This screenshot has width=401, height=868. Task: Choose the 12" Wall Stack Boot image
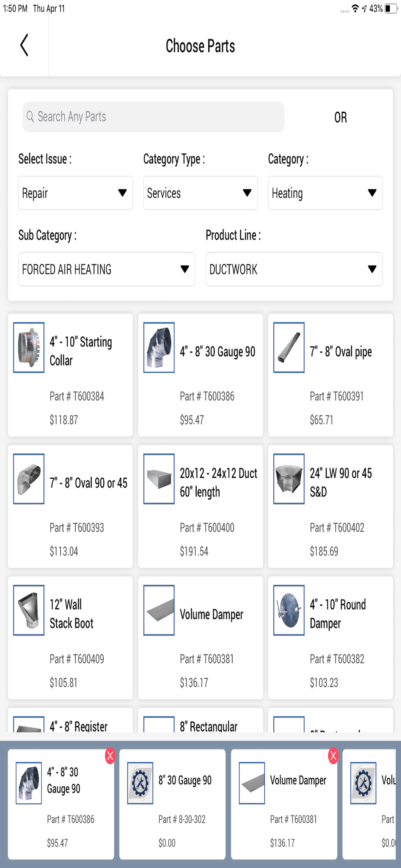tap(29, 610)
